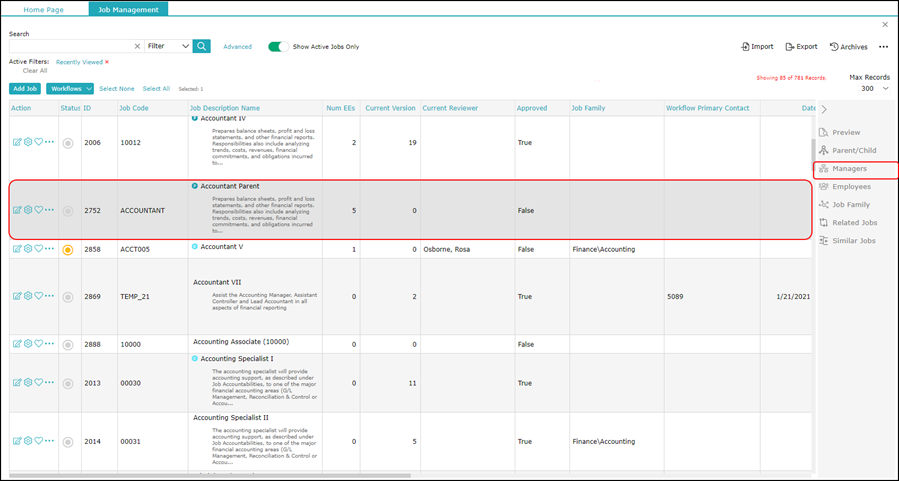Click the search magnifier button
This screenshot has height=481, width=899.
click(201, 46)
